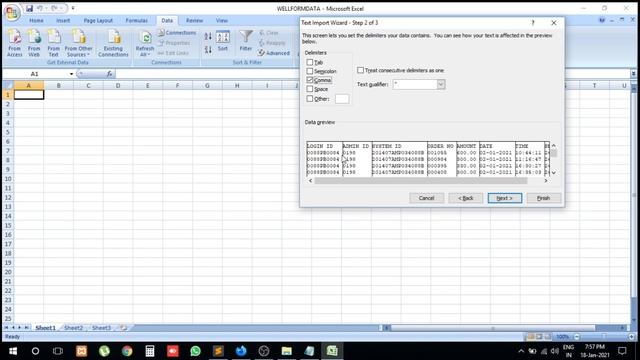
Task: Show hidden system tray icons chevron
Action: coord(521,351)
